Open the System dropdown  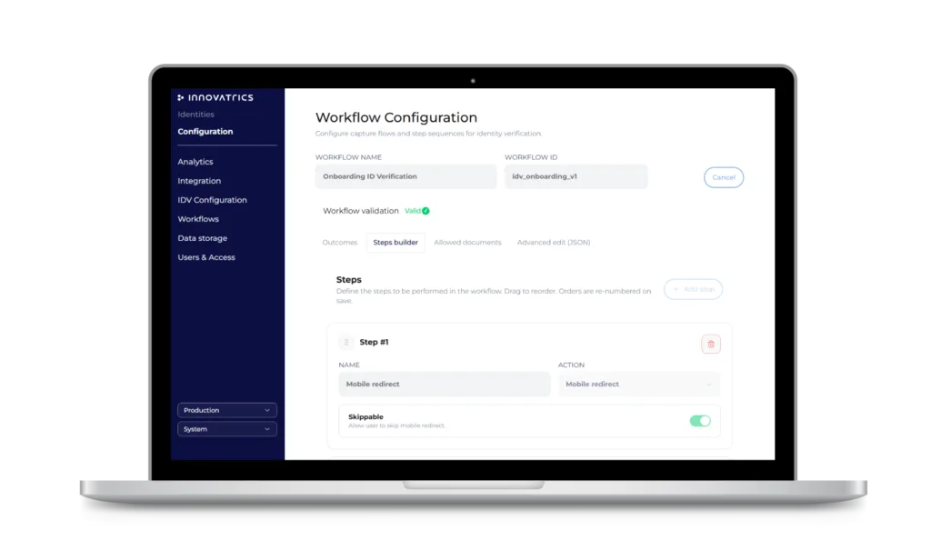pos(226,429)
